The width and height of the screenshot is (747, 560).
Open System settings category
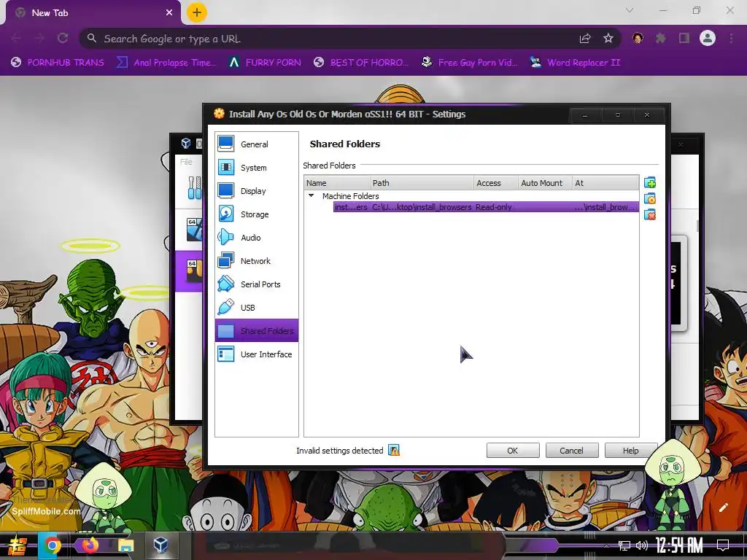pyautogui.click(x=256, y=167)
